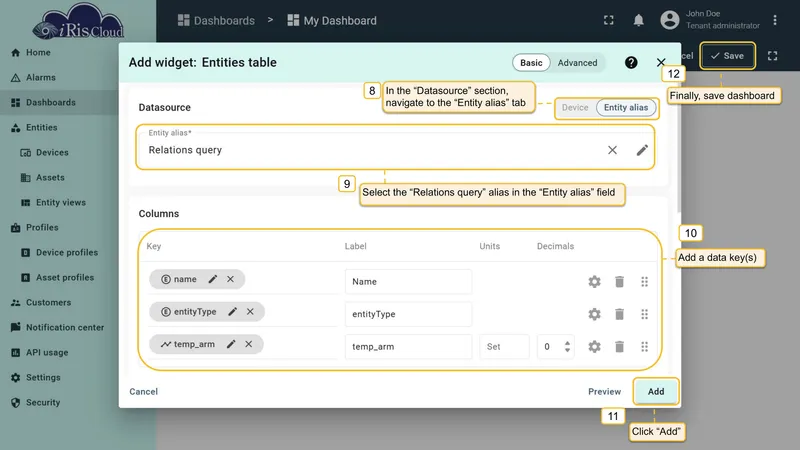800x450 pixels.
Task: Click the Dashboards breadcrumb
Action: pyautogui.click(x=216, y=20)
